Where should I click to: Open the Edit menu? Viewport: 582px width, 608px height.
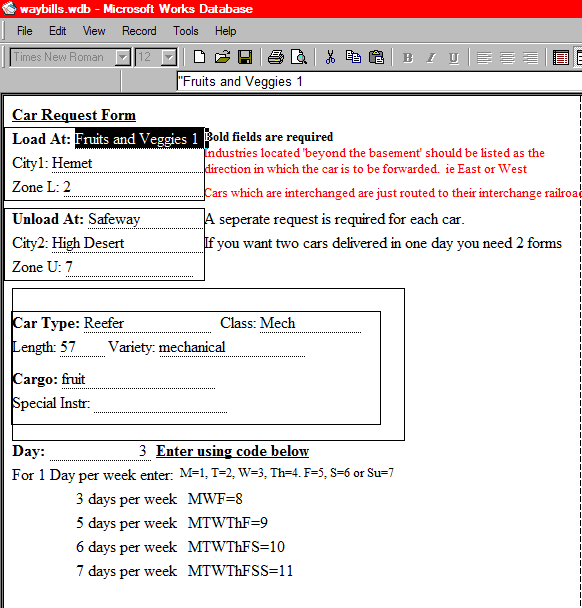point(57,31)
